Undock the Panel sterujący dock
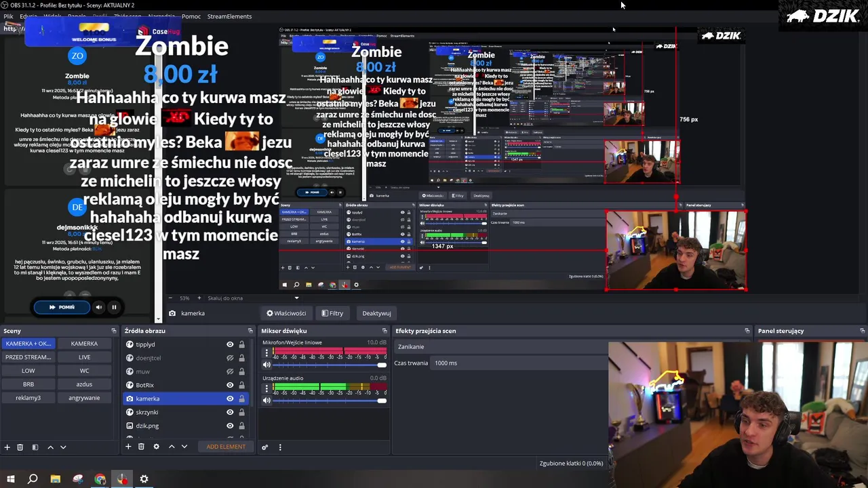 862,331
